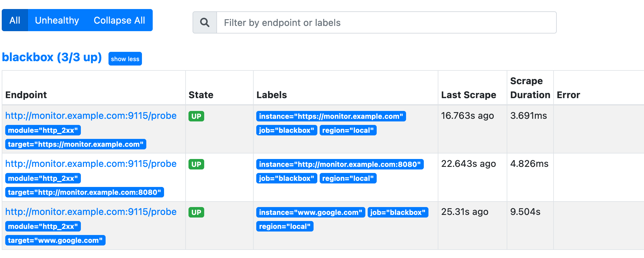This screenshot has width=644, height=258.
Task: Open probe endpoint link for port 8080 target
Action: point(91,164)
